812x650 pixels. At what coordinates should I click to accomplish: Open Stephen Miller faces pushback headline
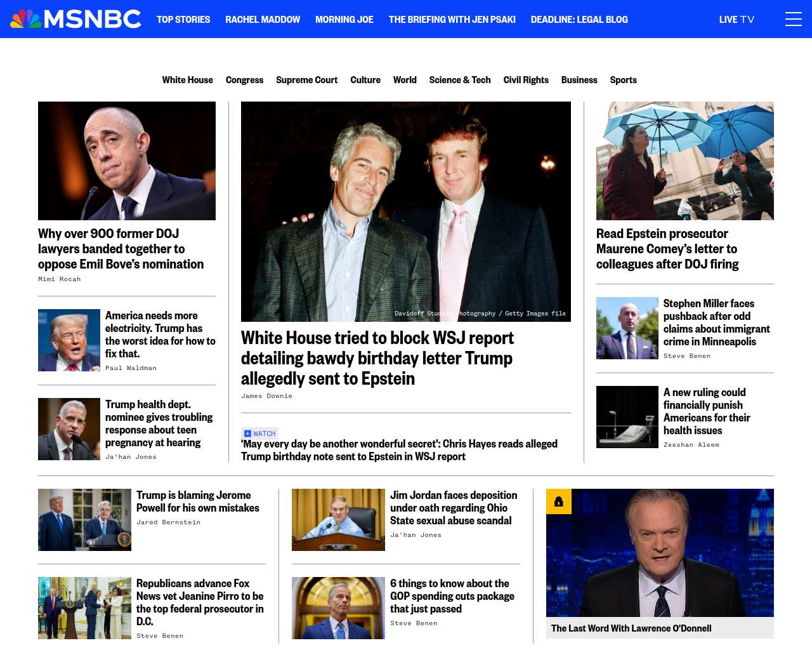click(717, 322)
